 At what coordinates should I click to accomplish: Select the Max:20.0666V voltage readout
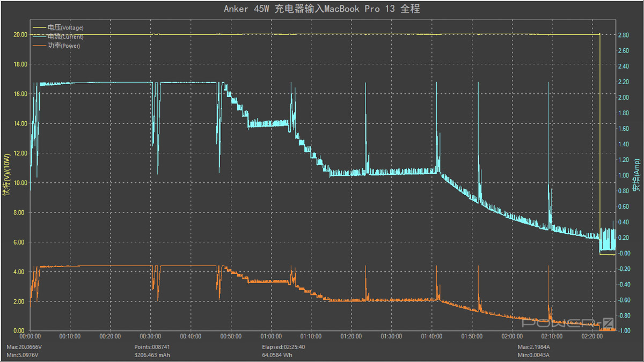pyautogui.click(x=24, y=347)
